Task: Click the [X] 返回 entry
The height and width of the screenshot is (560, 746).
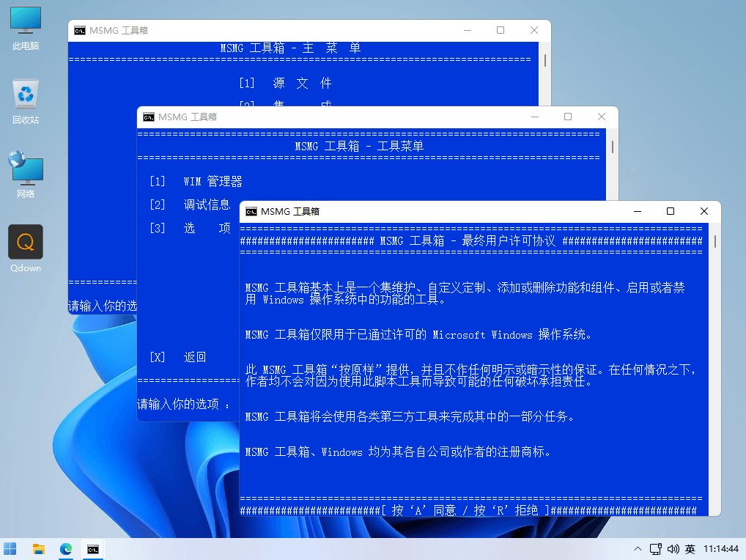Action: [x=178, y=357]
